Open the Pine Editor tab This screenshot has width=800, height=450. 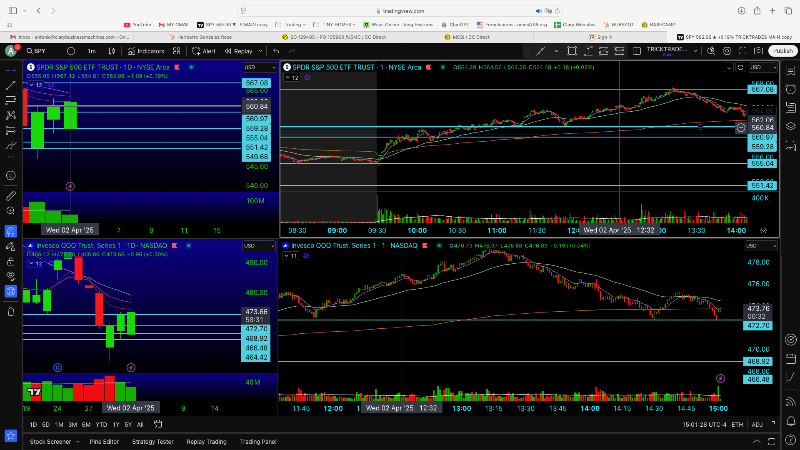104,442
